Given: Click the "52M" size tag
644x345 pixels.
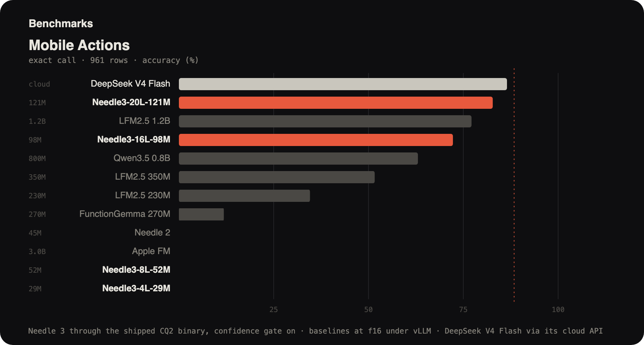Looking at the screenshot, I should point(35,270).
